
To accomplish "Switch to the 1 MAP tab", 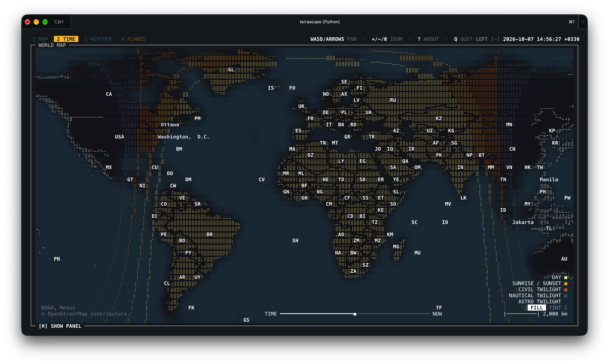I will point(40,39).
